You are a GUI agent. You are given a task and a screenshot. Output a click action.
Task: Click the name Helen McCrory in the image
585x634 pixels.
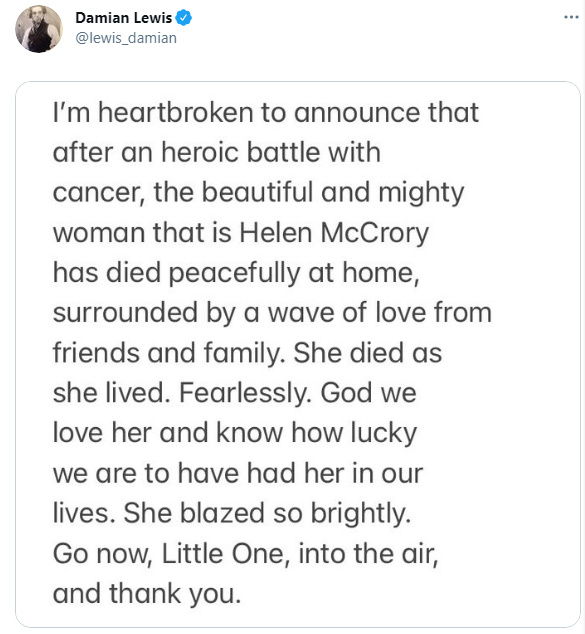coord(334,233)
